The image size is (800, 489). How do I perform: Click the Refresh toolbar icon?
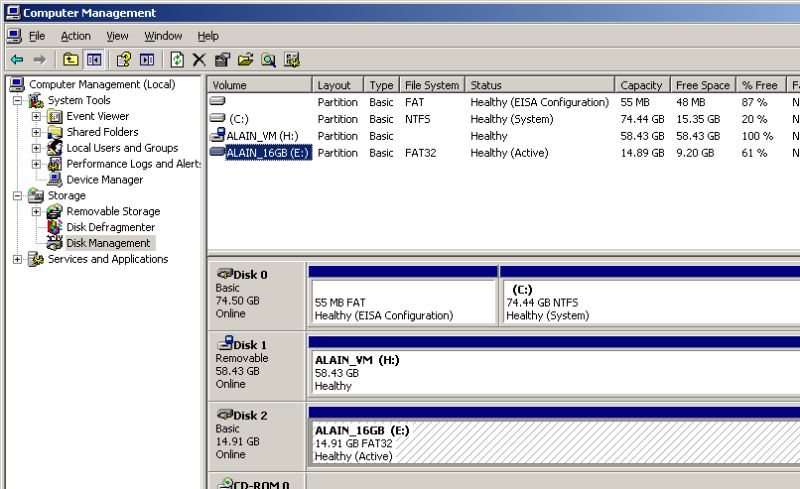[x=177, y=60]
